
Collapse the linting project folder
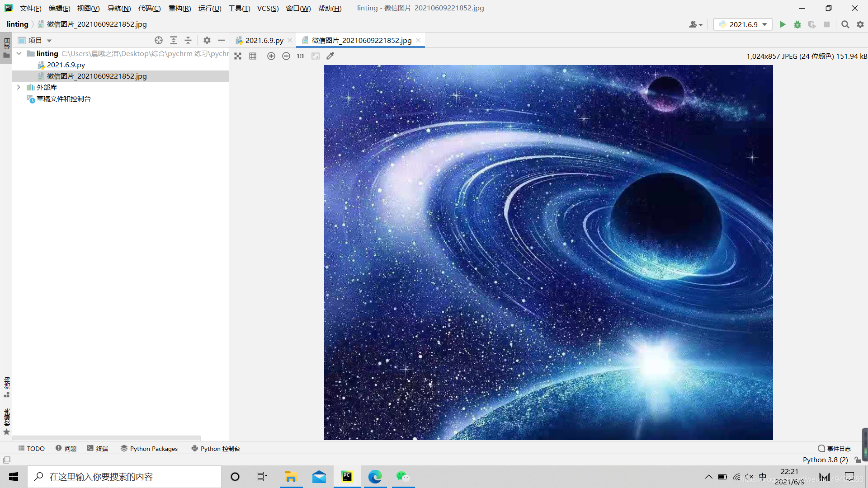click(19, 53)
